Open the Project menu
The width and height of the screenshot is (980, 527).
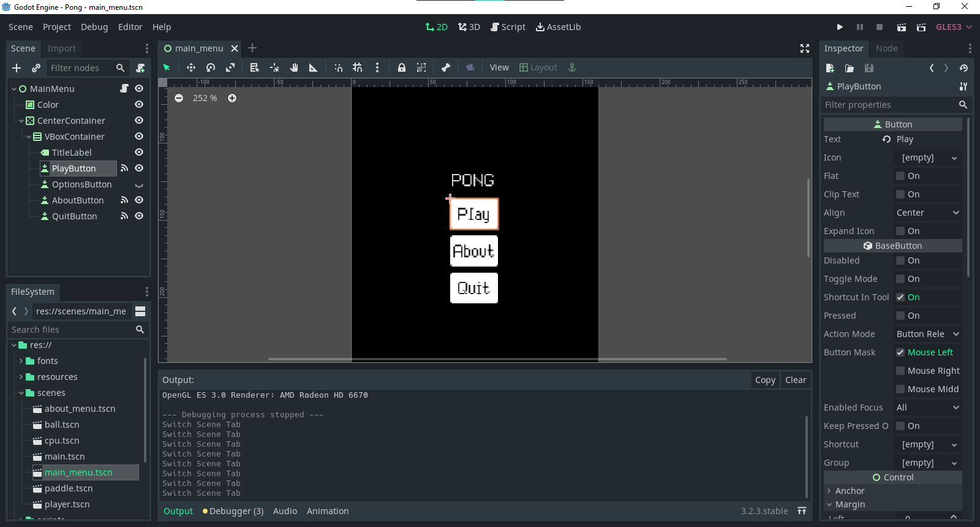tap(57, 27)
